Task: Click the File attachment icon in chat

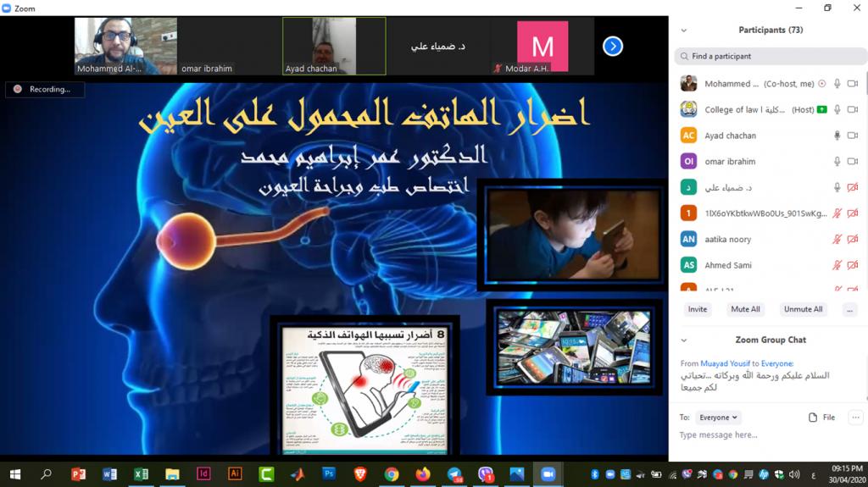Action: [x=821, y=418]
